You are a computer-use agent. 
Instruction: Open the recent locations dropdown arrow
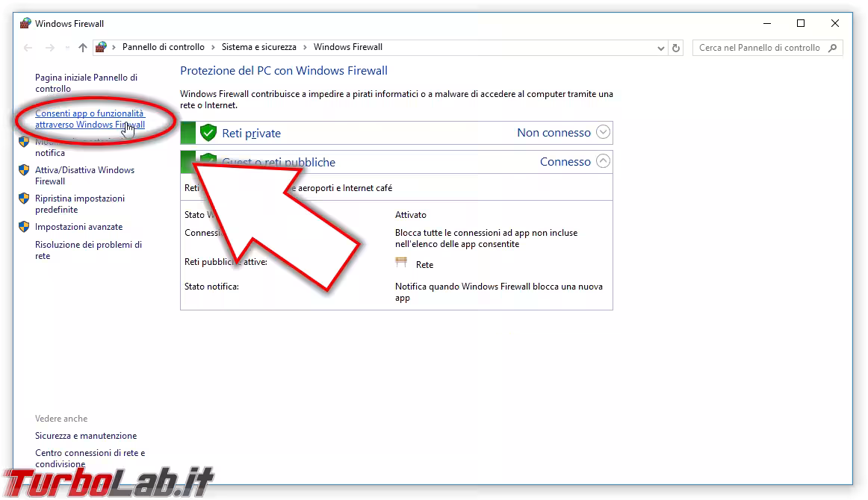66,48
